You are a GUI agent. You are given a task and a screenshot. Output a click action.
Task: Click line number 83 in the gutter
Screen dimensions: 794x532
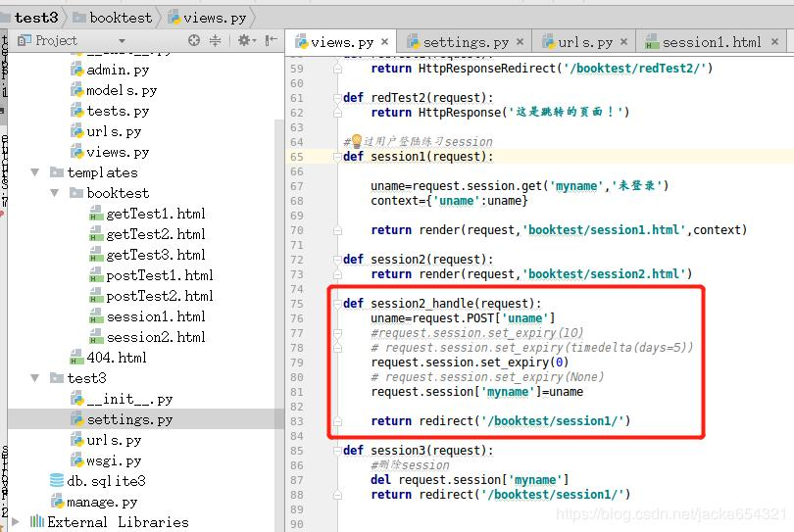[x=297, y=421]
